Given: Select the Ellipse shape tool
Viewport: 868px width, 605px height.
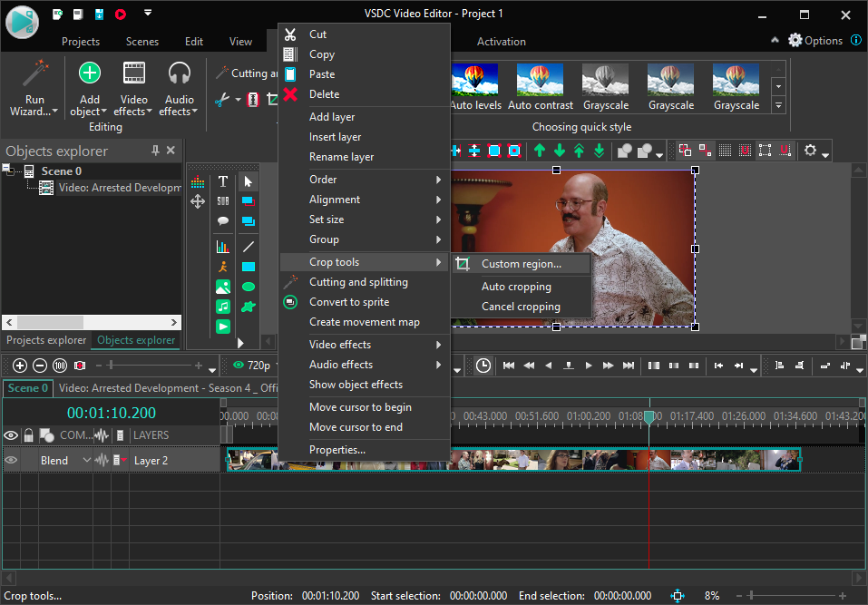Looking at the screenshot, I should [x=249, y=287].
